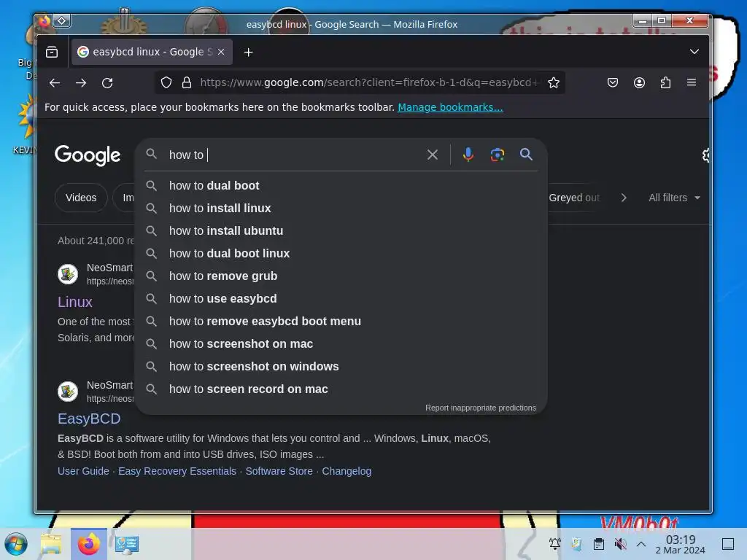The height and width of the screenshot is (560, 747).
Task: Select suggestion how to use easybcd
Action: tap(341, 298)
